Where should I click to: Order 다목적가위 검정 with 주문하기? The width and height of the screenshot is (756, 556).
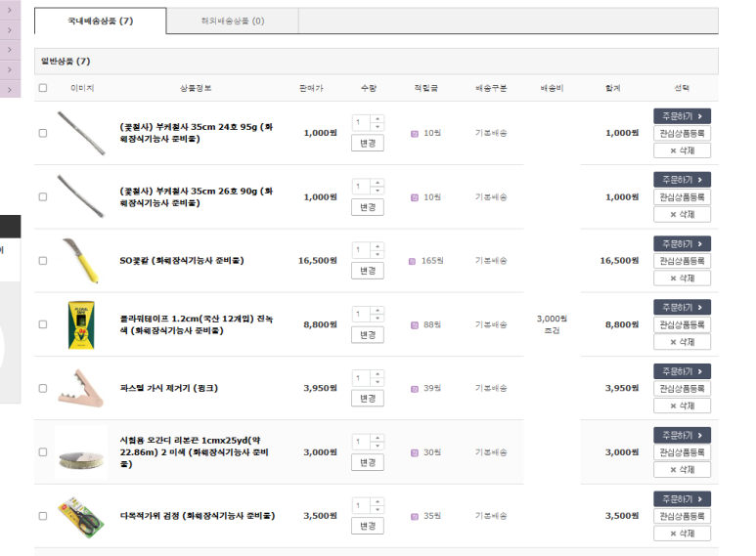pos(683,499)
